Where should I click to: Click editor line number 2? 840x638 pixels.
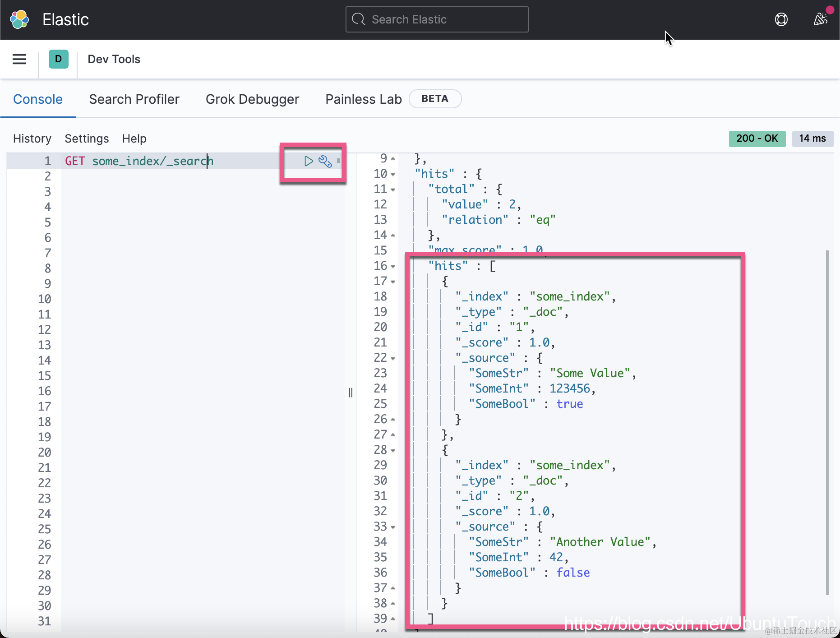47,176
